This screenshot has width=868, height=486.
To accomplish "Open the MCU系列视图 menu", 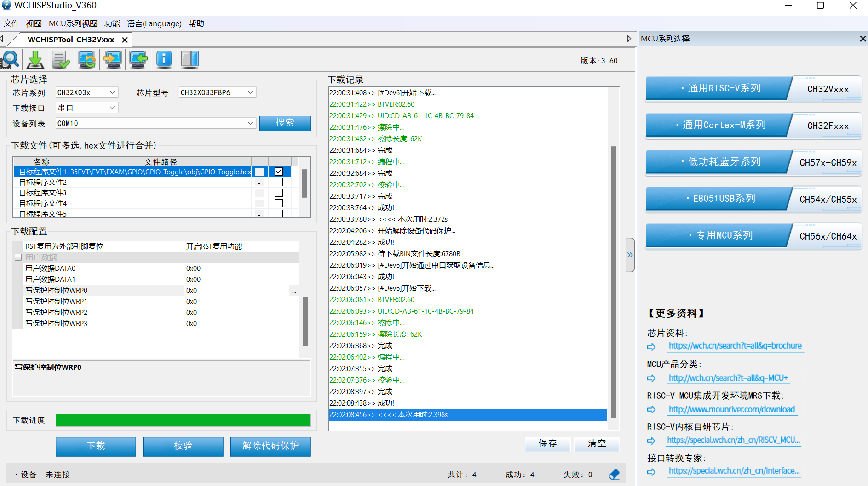I will point(74,23).
